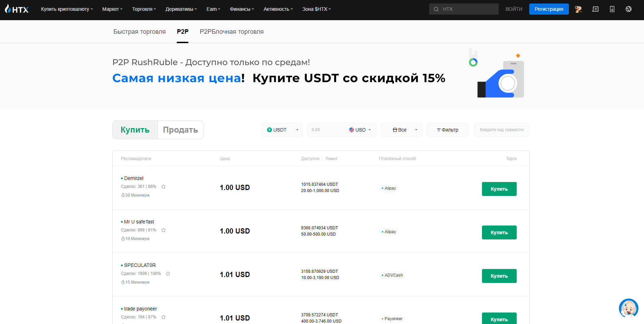Click the question mark help icon

[578, 9]
